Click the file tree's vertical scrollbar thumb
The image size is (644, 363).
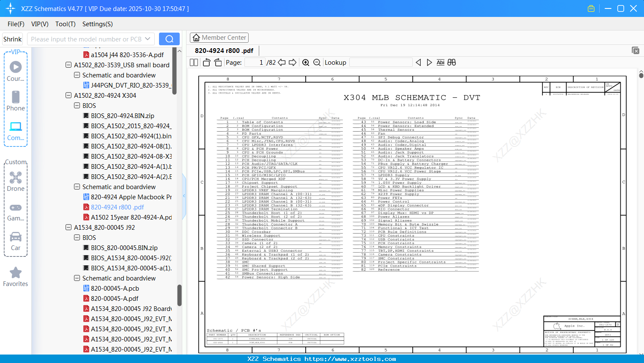tap(179, 295)
